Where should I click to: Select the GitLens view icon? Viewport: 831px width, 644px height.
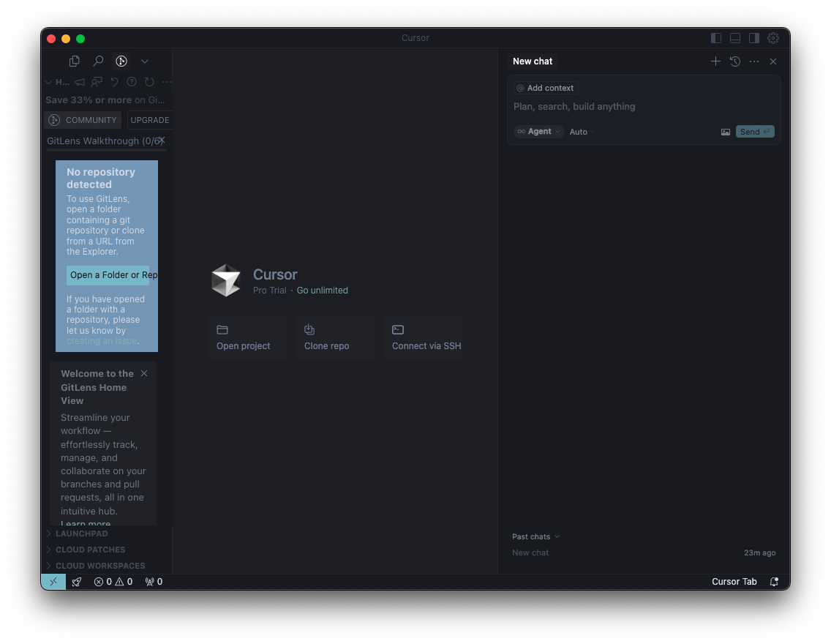click(x=121, y=61)
